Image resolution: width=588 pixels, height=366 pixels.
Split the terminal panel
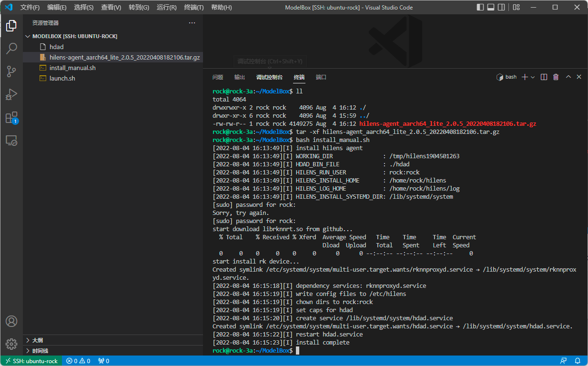544,77
